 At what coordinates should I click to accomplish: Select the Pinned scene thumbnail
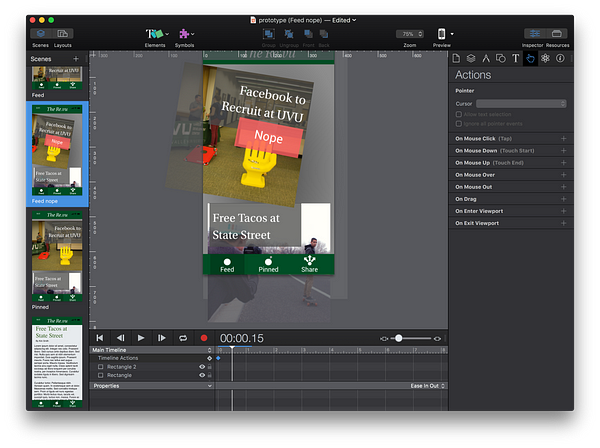pos(57,256)
